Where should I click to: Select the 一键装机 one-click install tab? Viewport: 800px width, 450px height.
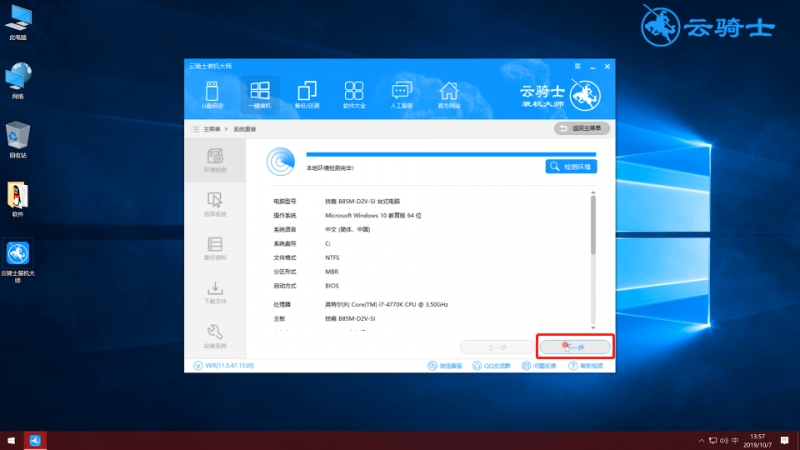click(260, 95)
